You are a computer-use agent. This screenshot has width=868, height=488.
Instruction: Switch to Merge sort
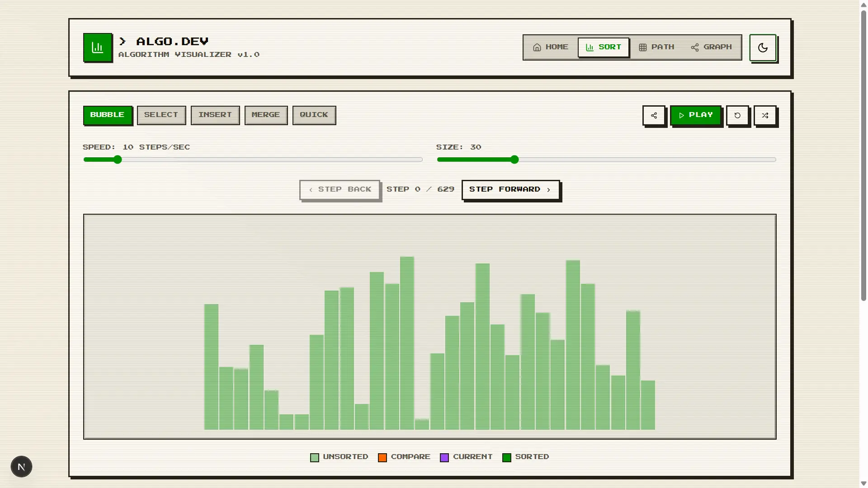[x=266, y=115]
